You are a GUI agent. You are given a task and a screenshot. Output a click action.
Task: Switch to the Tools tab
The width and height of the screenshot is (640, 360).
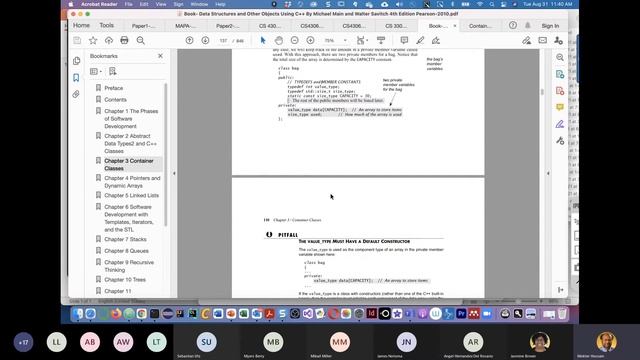pyautogui.click(x=107, y=25)
